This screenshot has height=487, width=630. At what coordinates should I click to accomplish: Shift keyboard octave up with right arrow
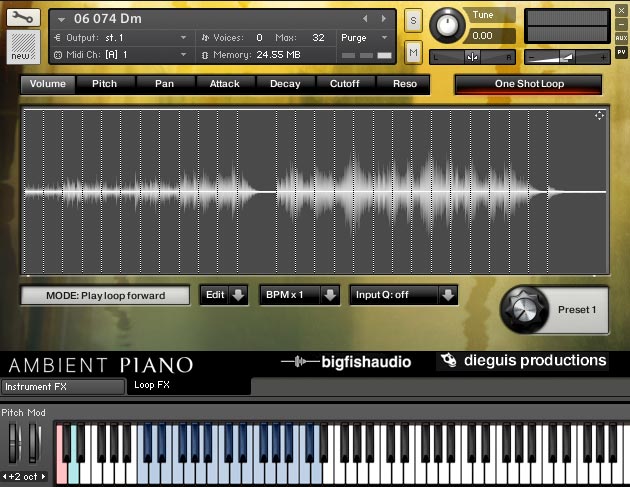click(x=43, y=477)
